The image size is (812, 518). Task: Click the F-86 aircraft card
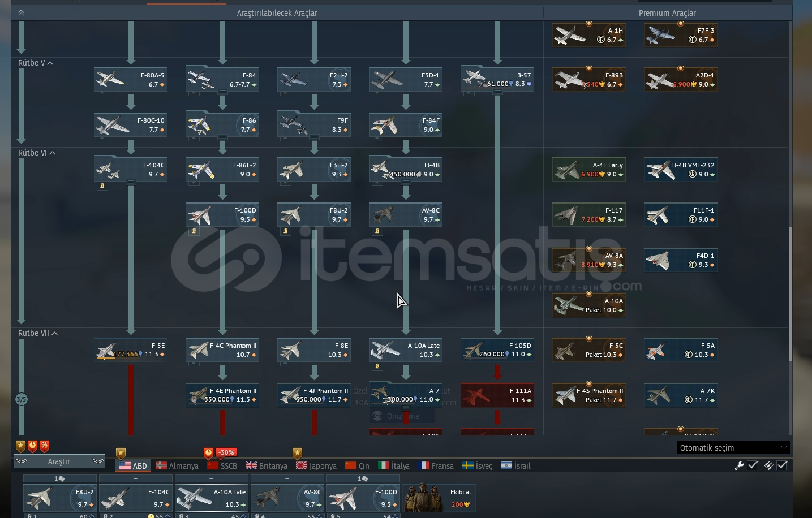coord(222,125)
